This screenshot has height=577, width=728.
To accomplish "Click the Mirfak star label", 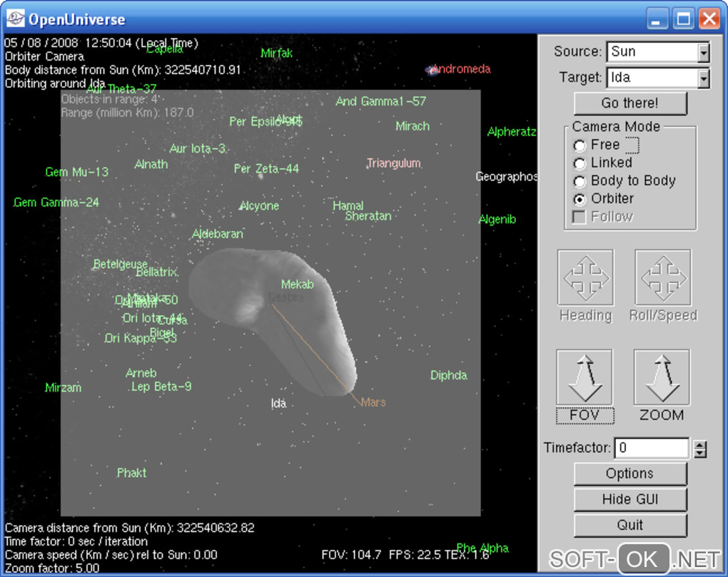I will click(277, 53).
